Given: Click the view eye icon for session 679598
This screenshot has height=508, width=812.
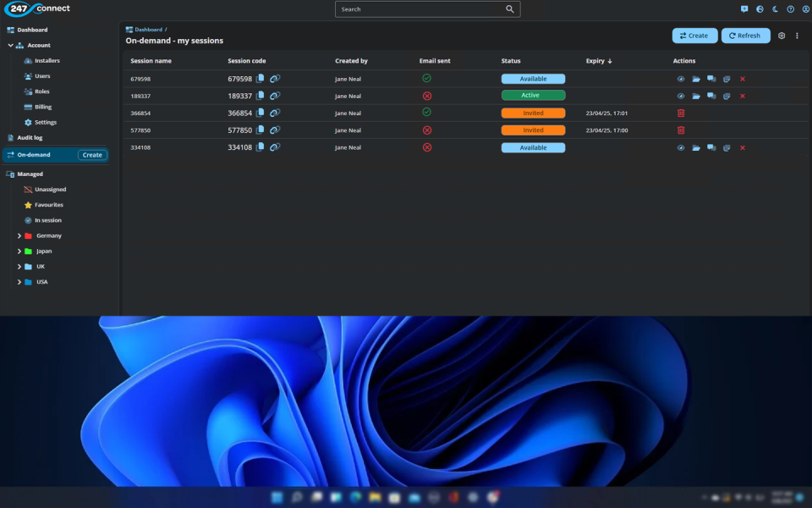Looking at the screenshot, I should point(681,79).
